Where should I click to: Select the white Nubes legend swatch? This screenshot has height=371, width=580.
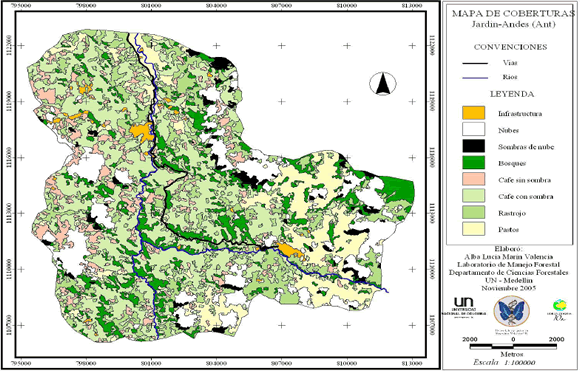473,129
